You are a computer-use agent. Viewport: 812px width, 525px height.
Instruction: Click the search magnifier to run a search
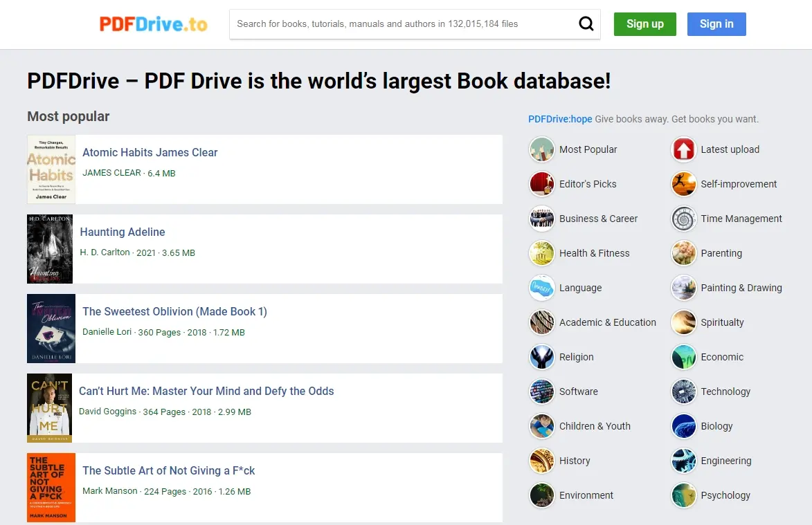coord(586,24)
